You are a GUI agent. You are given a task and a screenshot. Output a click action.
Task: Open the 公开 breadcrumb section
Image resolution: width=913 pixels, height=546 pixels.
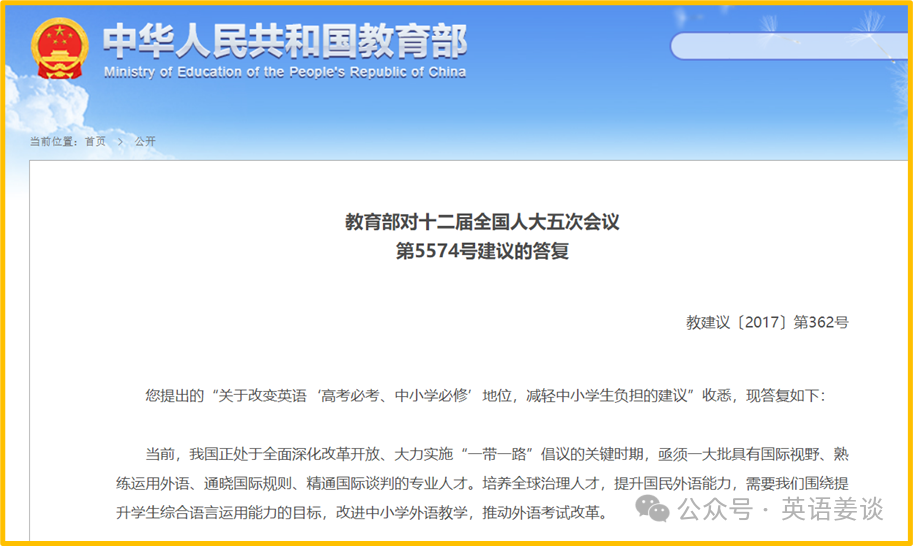click(x=145, y=142)
